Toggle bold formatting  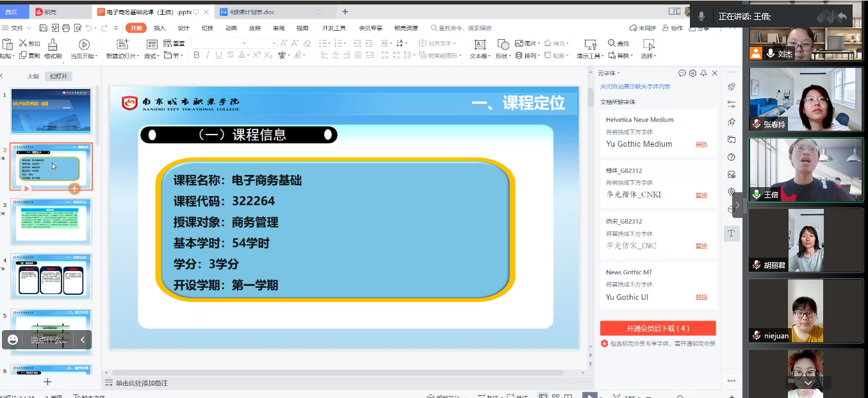(197, 55)
